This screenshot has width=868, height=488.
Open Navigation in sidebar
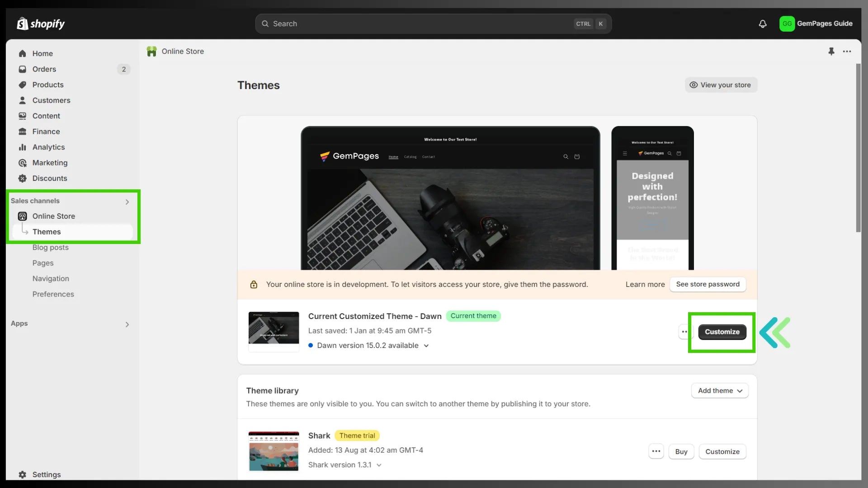click(51, 278)
